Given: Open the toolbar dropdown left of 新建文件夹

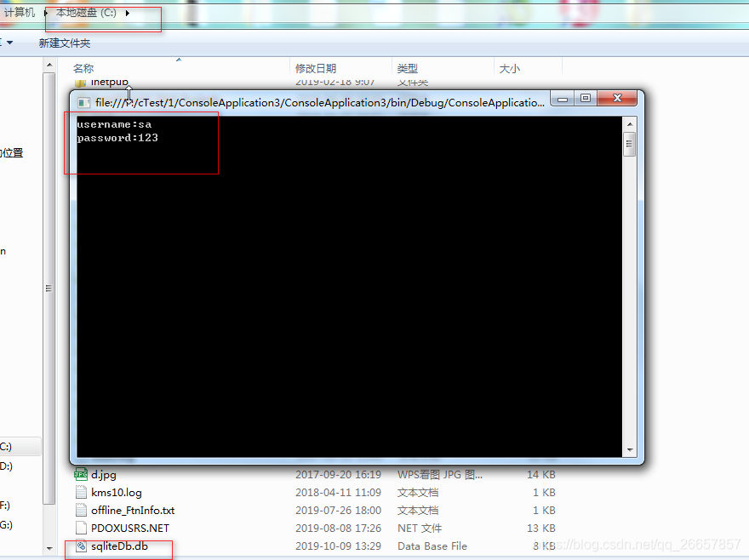Looking at the screenshot, I should tap(9, 43).
